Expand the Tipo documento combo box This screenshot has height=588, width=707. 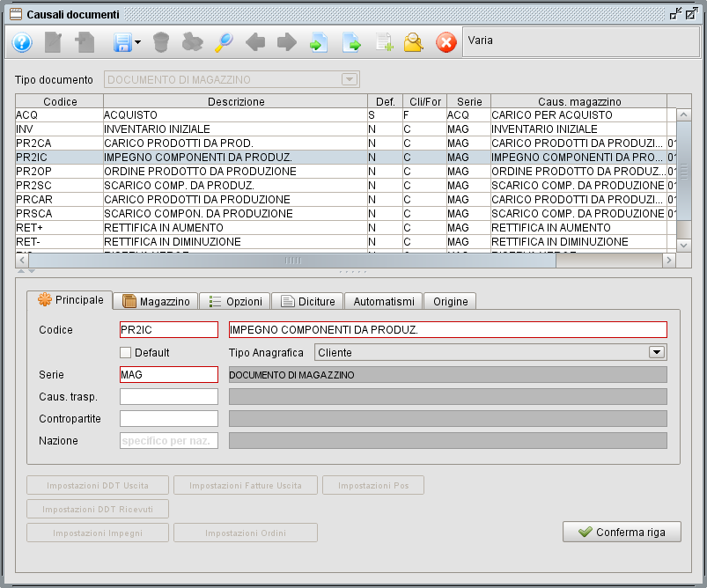(x=351, y=79)
